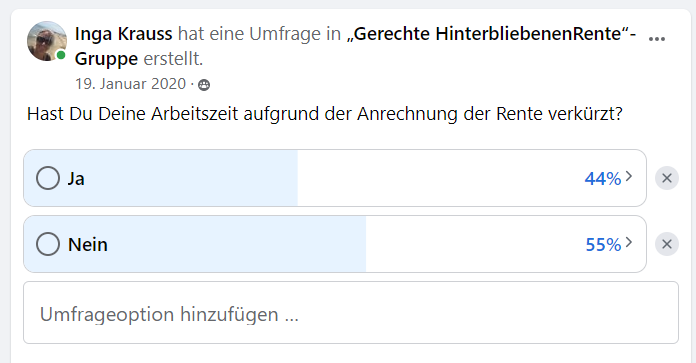Click the Nein option progress bar
Image resolution: width=696 pixels, height=363 pixels.
pos(335,244)
